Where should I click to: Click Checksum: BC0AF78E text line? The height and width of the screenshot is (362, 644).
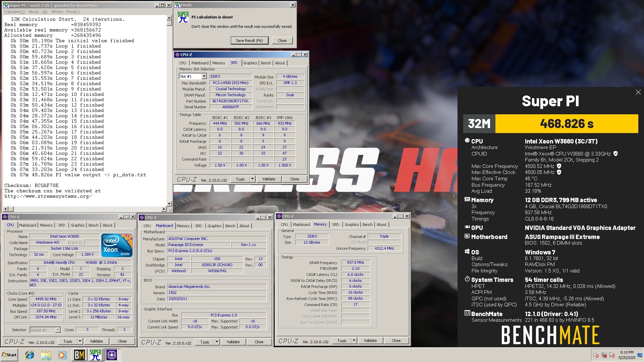coord(32,185)
